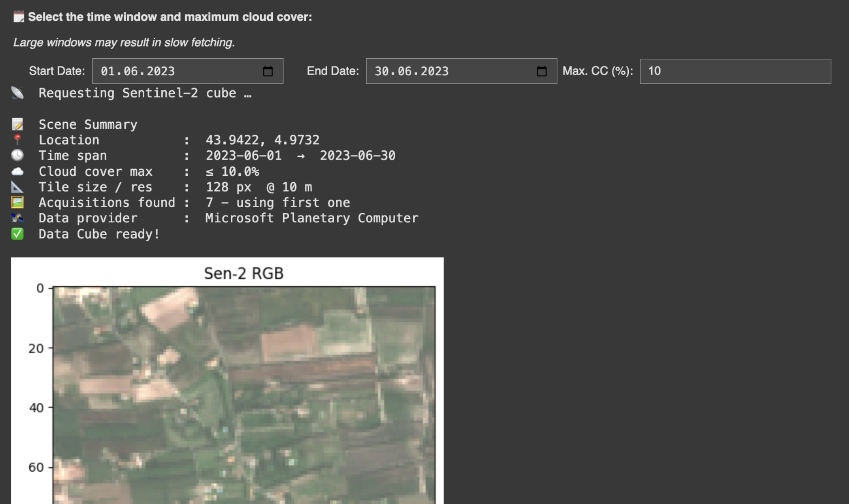Click the calendar emoji beside the time window heading
849x504 pixels.
(x=19, y=17)
